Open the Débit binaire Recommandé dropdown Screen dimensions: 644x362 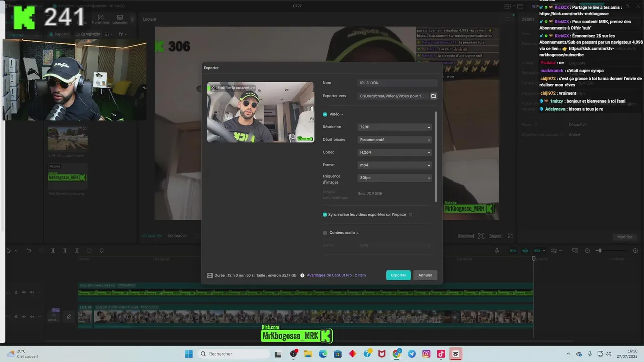tap(395, 140)
